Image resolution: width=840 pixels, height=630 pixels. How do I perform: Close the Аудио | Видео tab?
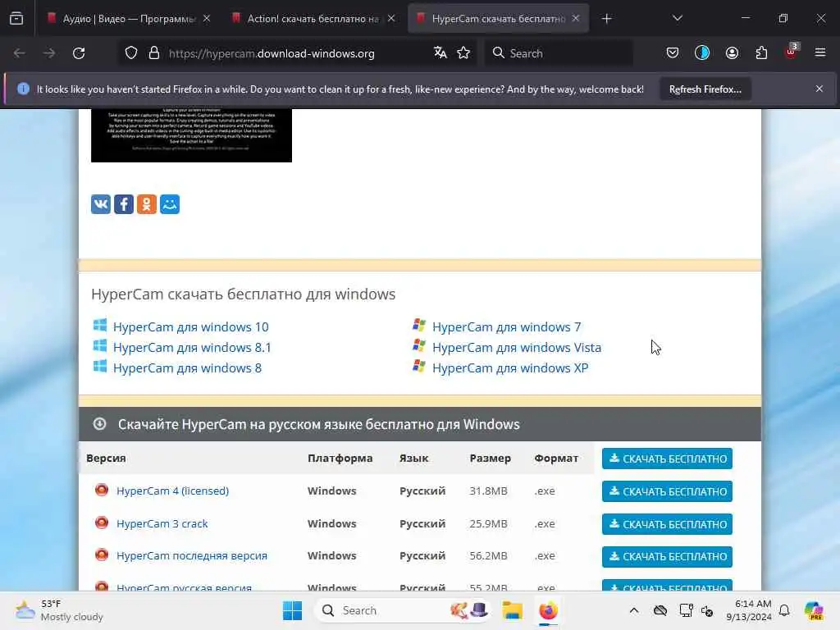click(x=207, y=19)
